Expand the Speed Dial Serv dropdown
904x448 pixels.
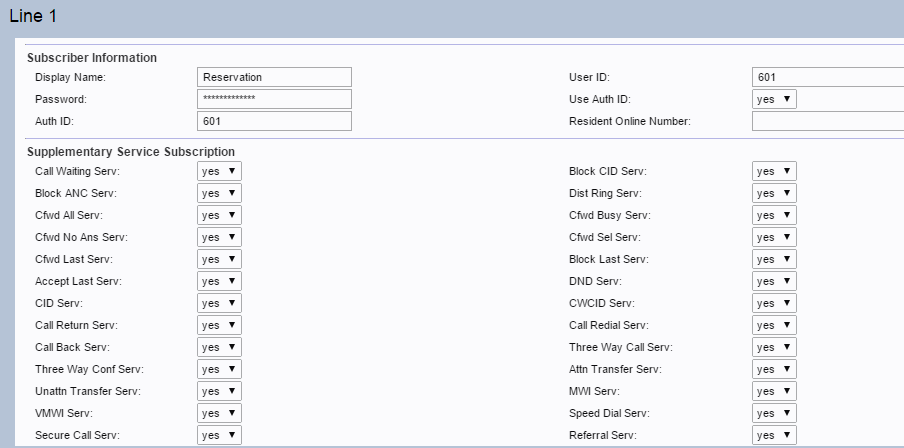[774, 413]
